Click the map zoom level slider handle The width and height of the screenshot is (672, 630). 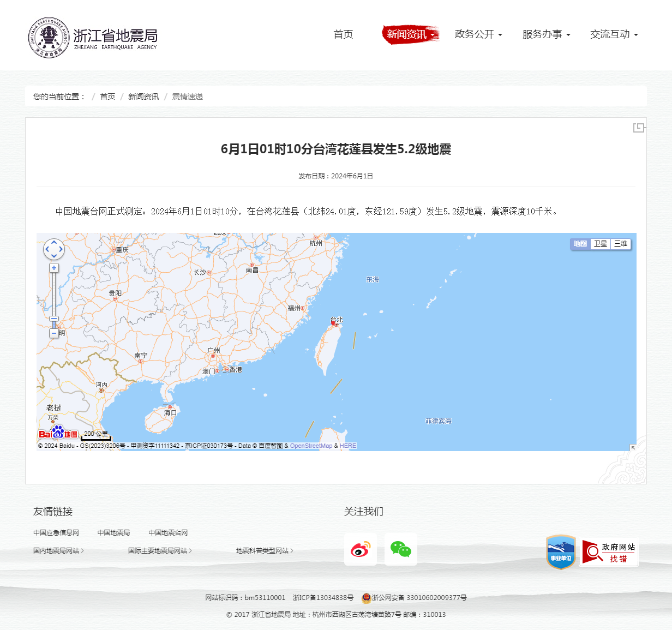(54, 319)
